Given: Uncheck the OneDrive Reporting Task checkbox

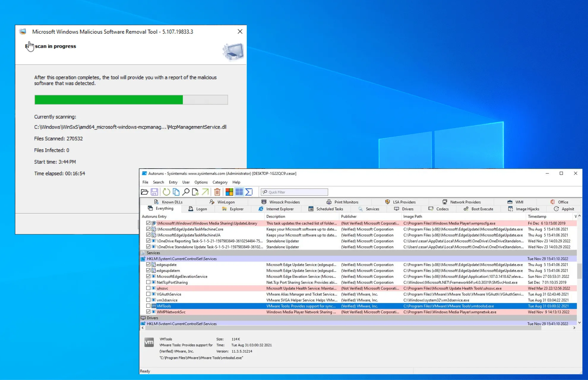Looking at the screenshot, I should 148,241.
